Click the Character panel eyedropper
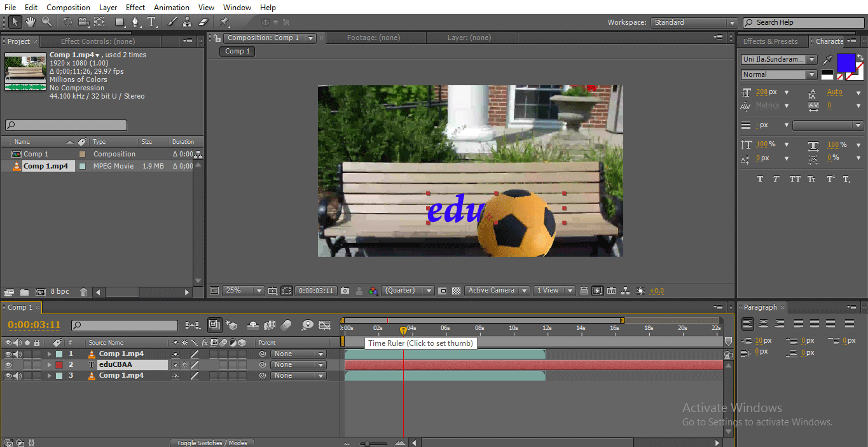The image size is (868, 447). 827,60
